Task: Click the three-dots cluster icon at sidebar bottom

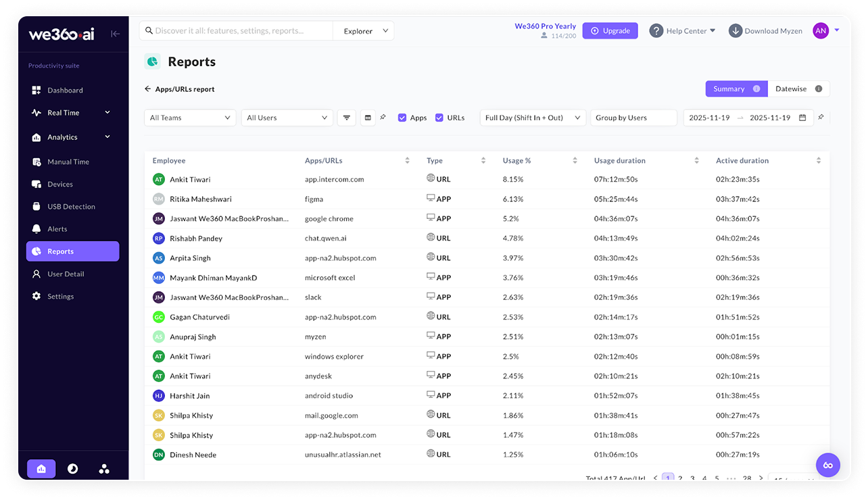Action: (104, 469)
